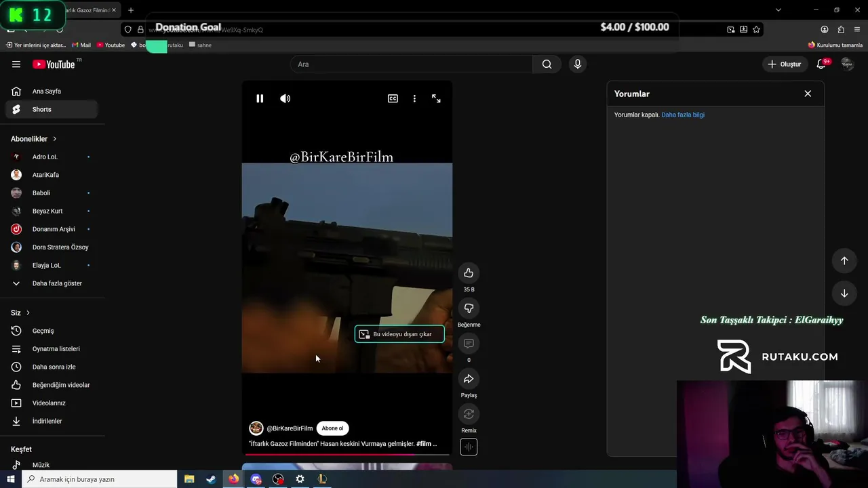The image size is (868, 488).
Task: Open the Elayja LoL subscription
Action: 52,265
